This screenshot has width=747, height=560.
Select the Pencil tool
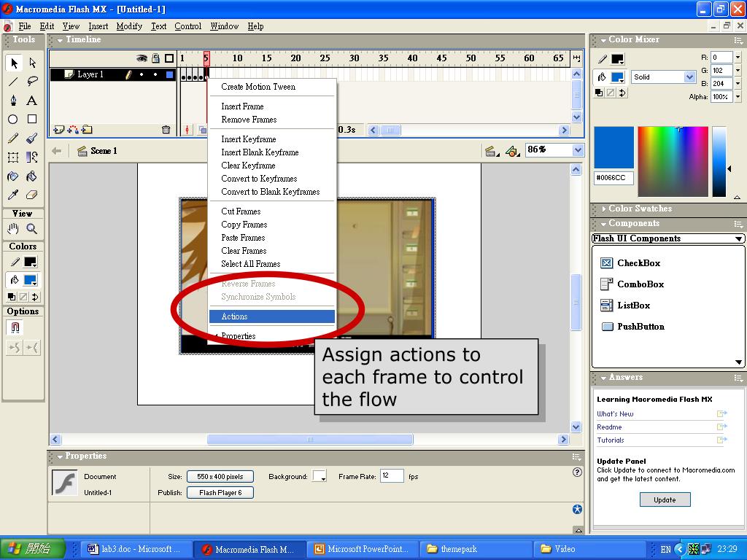pos(14,138)
